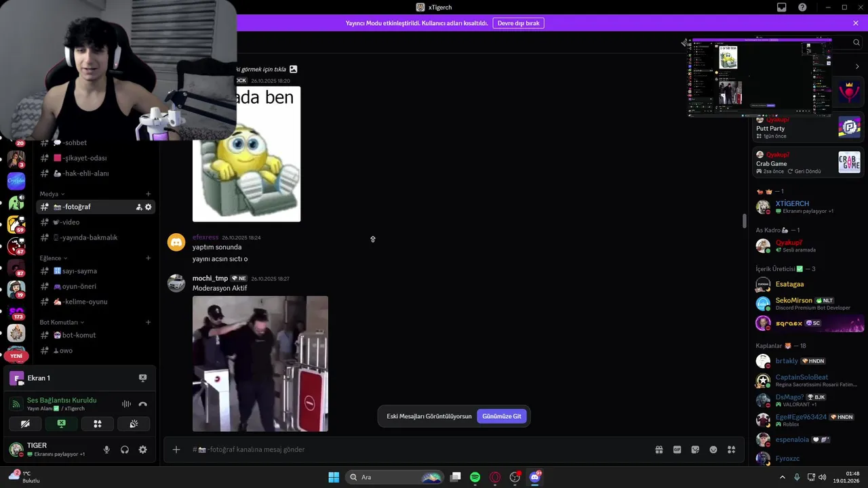Open the emoji picker
This screenshot has height=488, width=868.
tap(713, 449)
